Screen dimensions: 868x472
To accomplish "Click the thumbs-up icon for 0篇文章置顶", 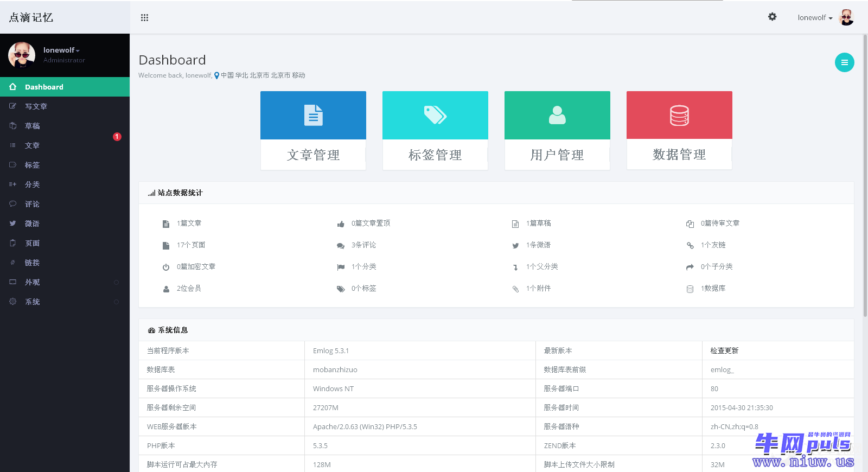I will tap(341, 224).
